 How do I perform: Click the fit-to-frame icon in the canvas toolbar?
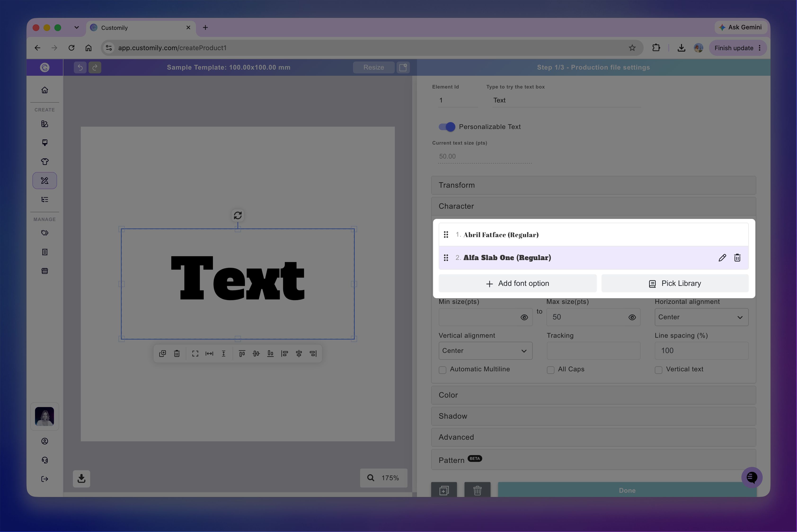[x=195, y=354]
